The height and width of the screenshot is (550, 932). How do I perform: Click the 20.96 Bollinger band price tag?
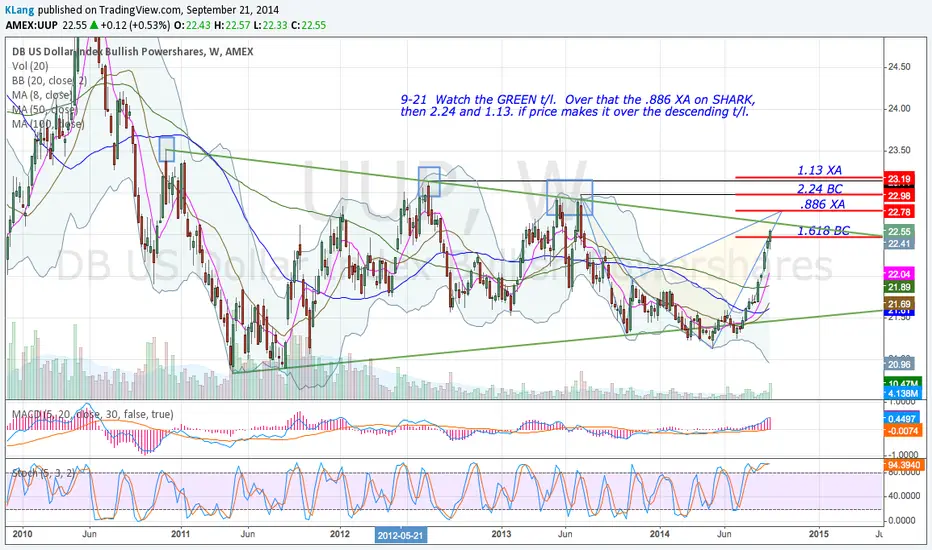pos(898,364)
